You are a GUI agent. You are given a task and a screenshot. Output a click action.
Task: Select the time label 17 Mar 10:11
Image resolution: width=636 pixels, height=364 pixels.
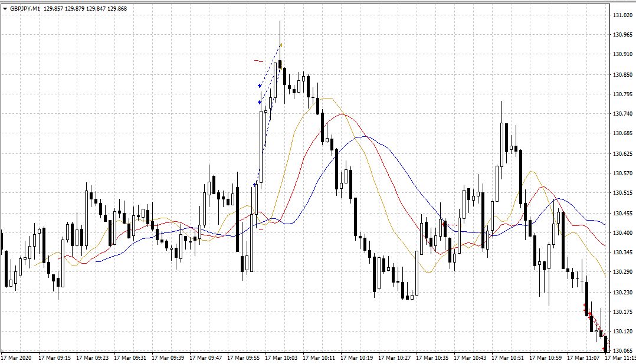[319, 358]
